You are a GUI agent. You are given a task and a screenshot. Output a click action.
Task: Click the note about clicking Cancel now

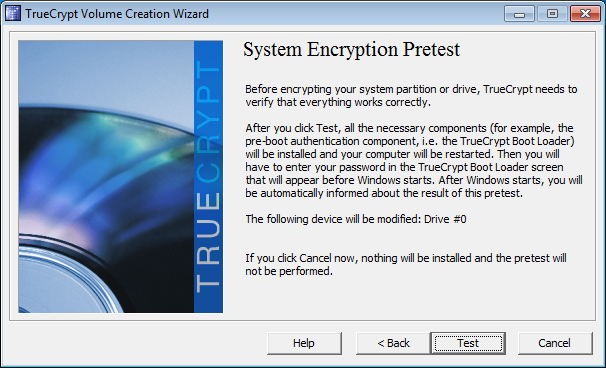coord(406,264)
